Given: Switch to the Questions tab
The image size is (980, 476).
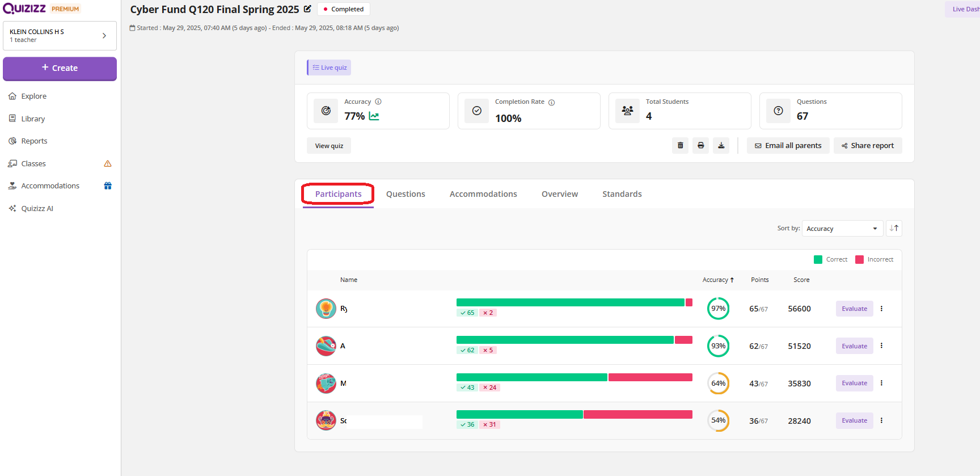Looking at the screenshot, I should (x=405, y=194).
